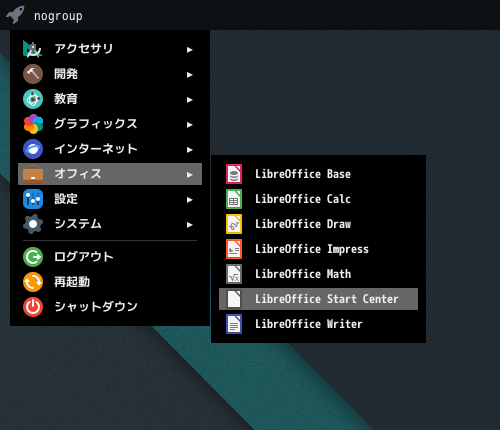Click the LibreOffice Base database icon
The height and width of the screenshot is (430, 500).
[234, 174]
